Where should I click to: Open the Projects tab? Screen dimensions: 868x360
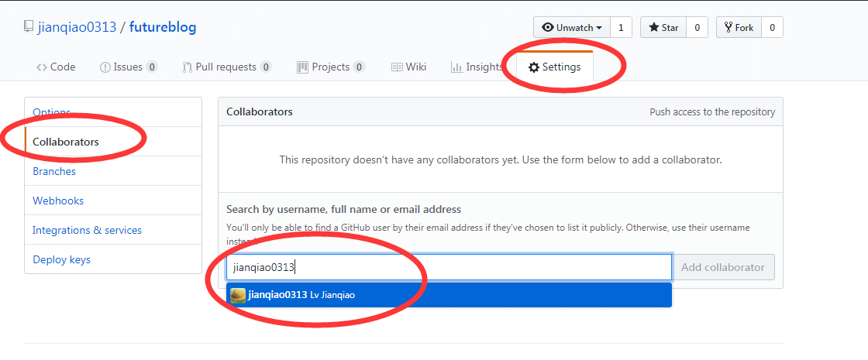331,67
